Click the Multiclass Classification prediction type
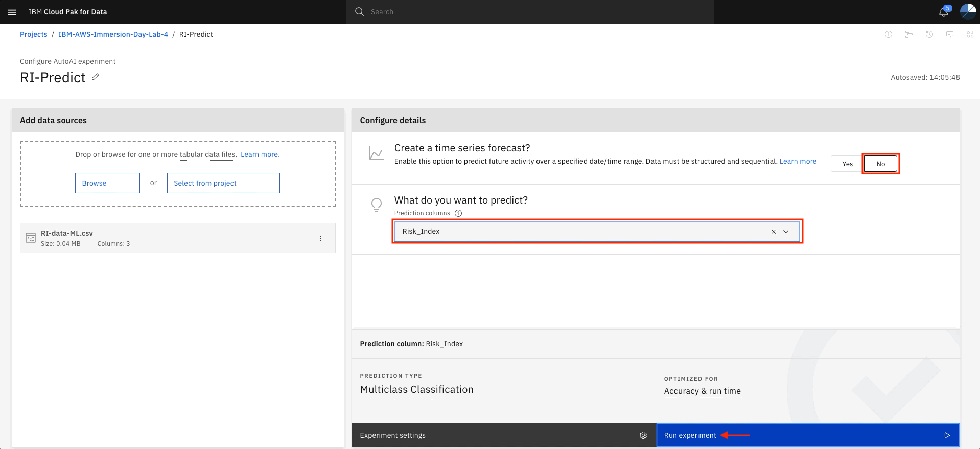The image size is (980, 449). tap(417, 390)
